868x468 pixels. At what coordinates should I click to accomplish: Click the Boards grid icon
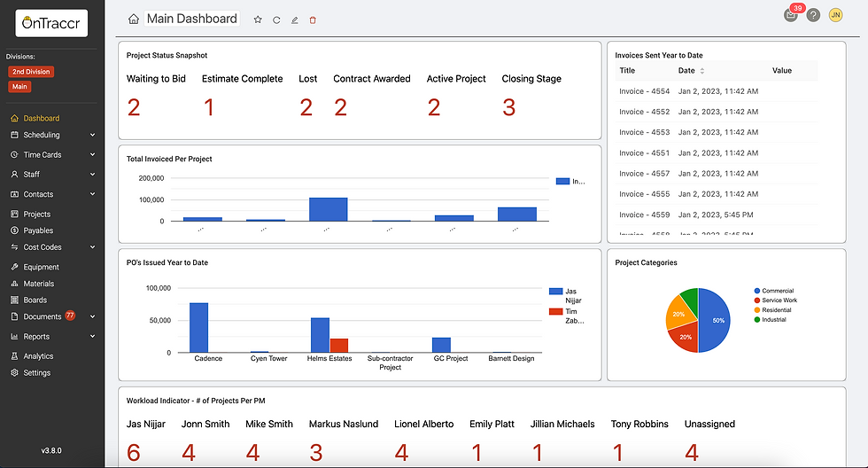point(14,300)
